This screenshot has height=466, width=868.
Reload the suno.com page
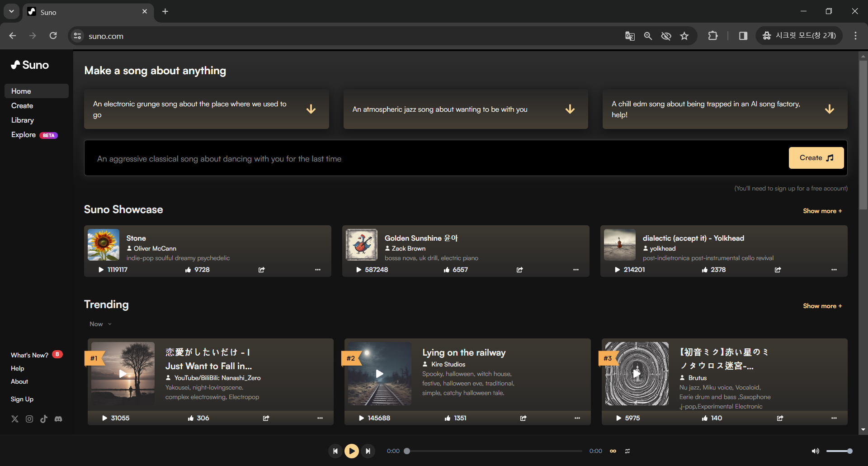(x=53, y=36)
